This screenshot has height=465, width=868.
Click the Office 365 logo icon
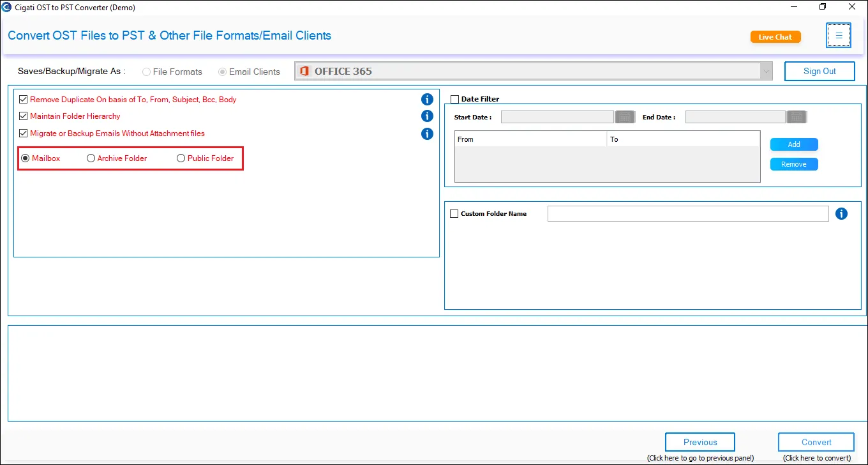coord(304,71)
